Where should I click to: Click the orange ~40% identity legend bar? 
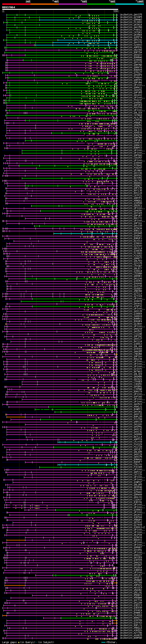click(x=45, y=4)
